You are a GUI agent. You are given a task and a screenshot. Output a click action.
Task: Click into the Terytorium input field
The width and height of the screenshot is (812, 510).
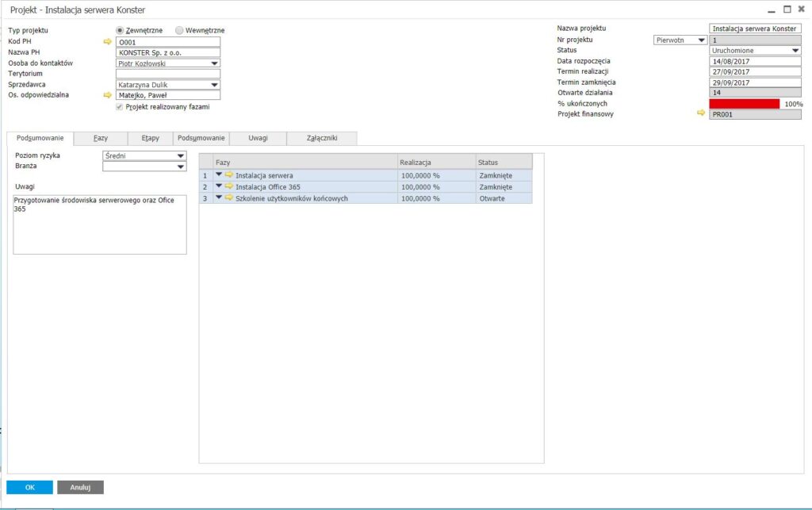pos(167,74)
